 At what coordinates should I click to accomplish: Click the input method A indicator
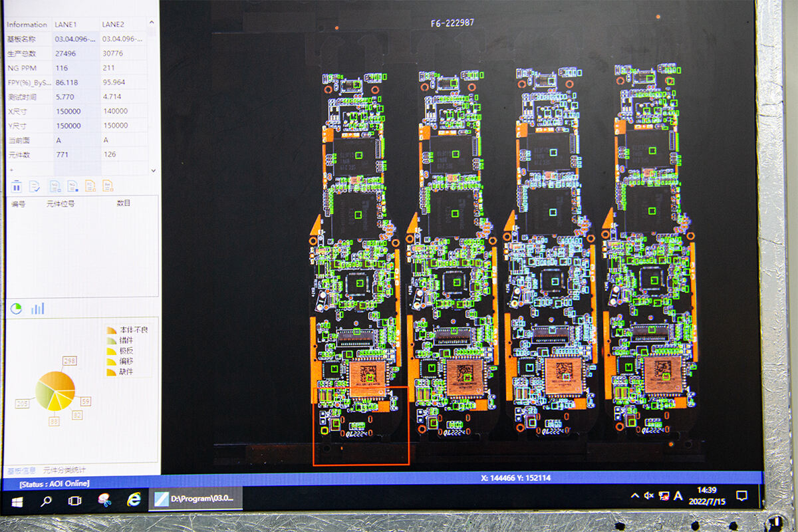click(x=678, y=495)
